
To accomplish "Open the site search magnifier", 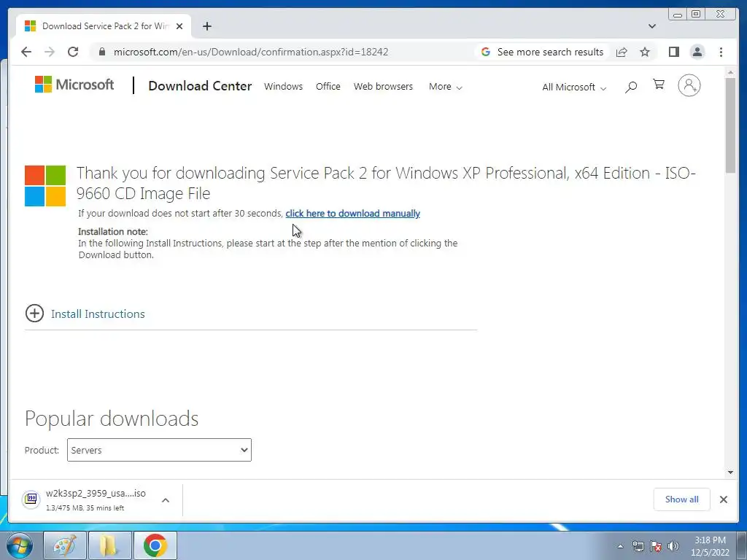I will coord(631,87).
